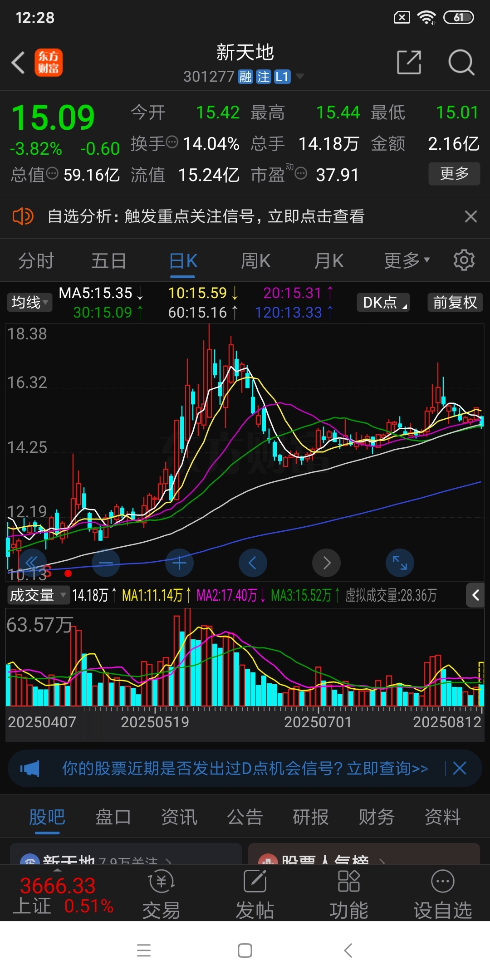This screenshot has width=490, height=980.
Task: Expand 更多 chart period dropdown
Action: click(407, 260)
